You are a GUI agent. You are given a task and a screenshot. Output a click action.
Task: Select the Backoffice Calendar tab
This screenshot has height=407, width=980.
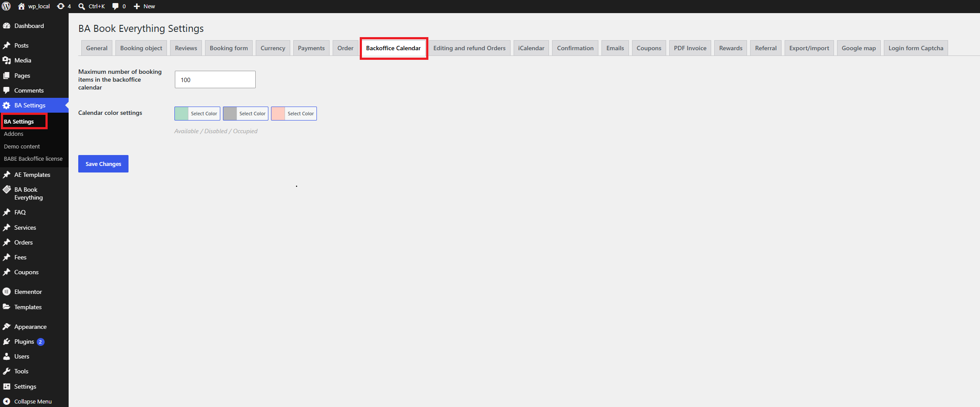[x=393, y=48]
